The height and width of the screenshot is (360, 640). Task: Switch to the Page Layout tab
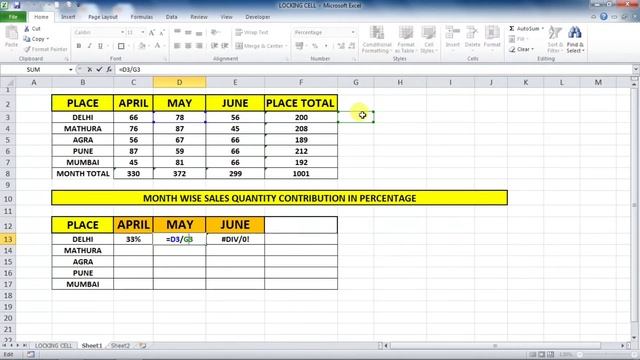102,17
